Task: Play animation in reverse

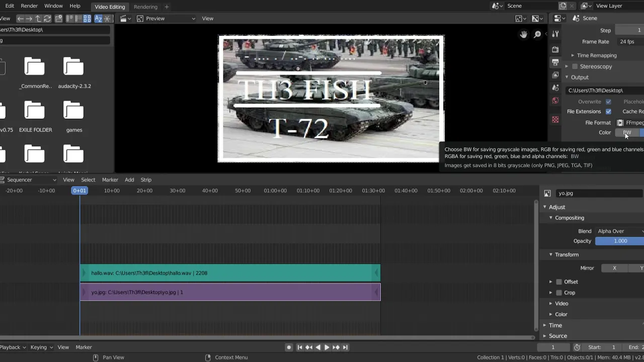Action: pyautogui.click(x=318, y=347)
